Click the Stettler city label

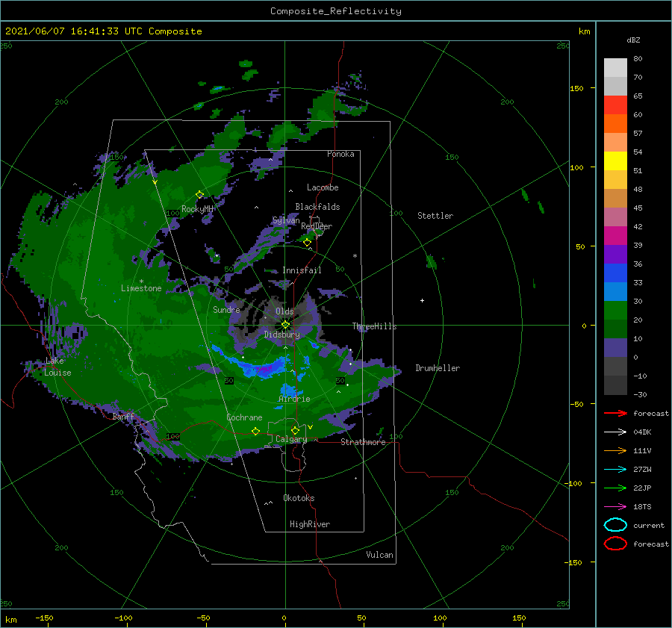pyautogui.click(x=435, y=216)
